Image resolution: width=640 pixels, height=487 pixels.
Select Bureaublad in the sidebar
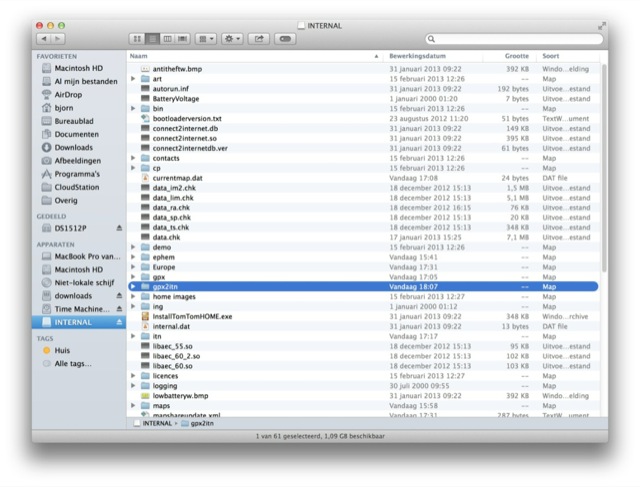pos(74,121)
